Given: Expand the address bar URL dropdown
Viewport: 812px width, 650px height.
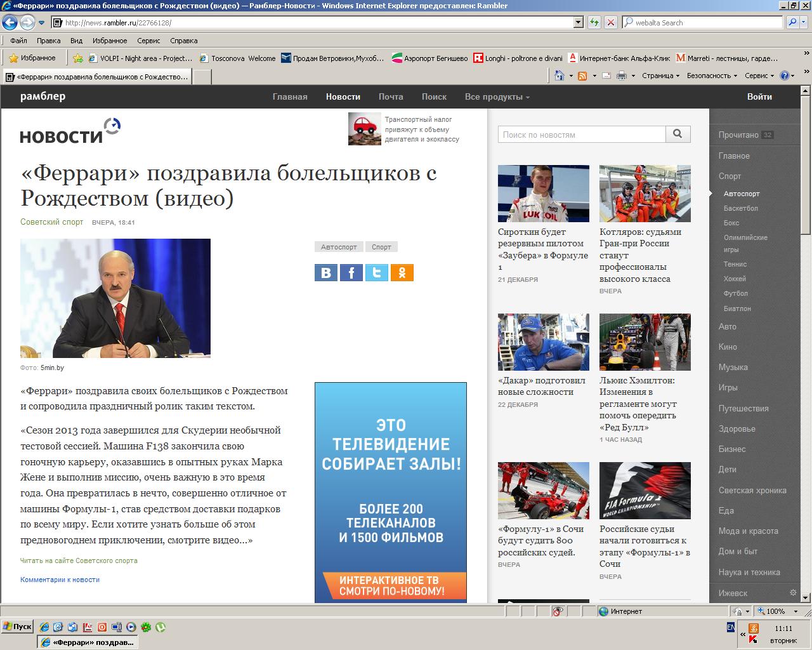Looking at the screenshot, I should point(578,22).
